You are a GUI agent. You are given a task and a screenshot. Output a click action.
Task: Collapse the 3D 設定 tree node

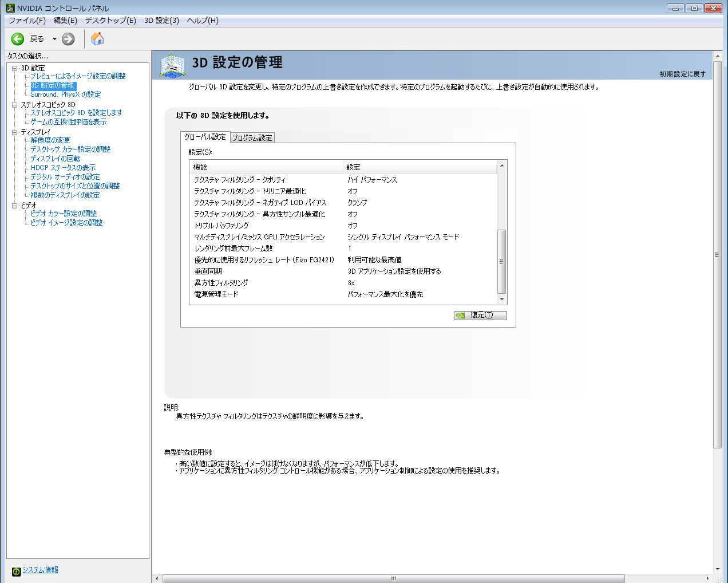click(x=15, y=68)
